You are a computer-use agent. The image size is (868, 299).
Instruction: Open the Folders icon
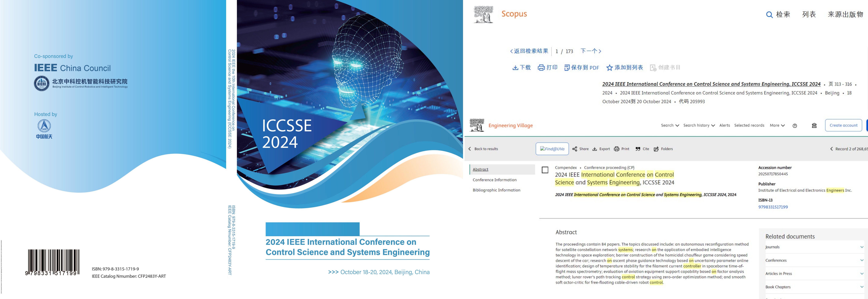[x=656, y=149]
